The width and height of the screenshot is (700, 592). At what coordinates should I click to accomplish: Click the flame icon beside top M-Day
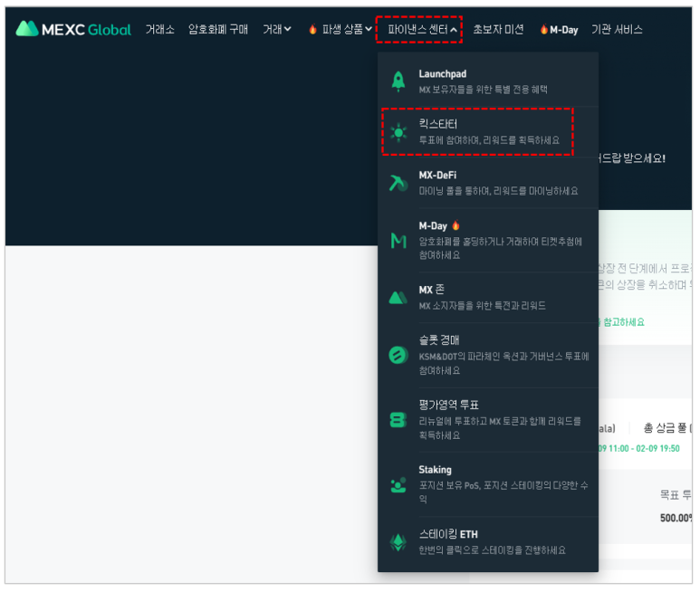(x=543, y=30)
